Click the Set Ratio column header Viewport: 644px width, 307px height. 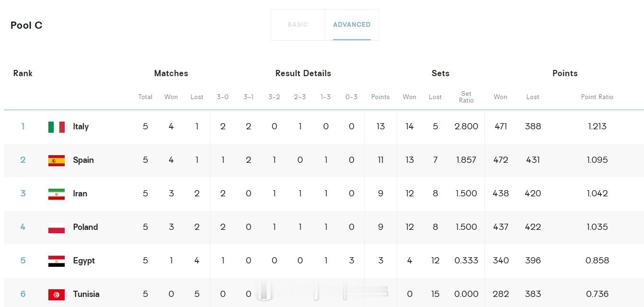466,97
